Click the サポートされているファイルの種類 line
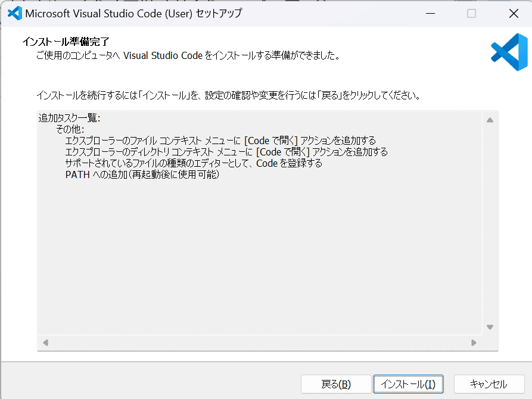532x399 pixels. [194, 163]
